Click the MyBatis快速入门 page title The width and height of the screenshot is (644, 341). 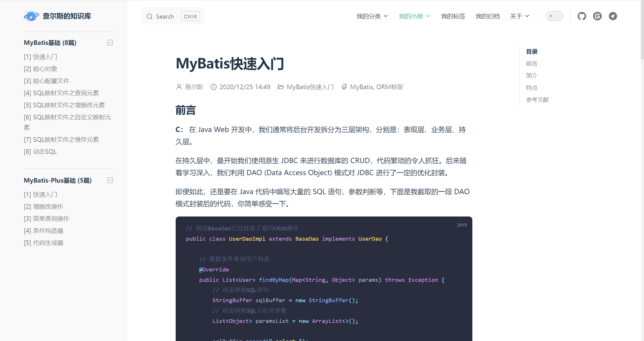(x=230, y=64)
